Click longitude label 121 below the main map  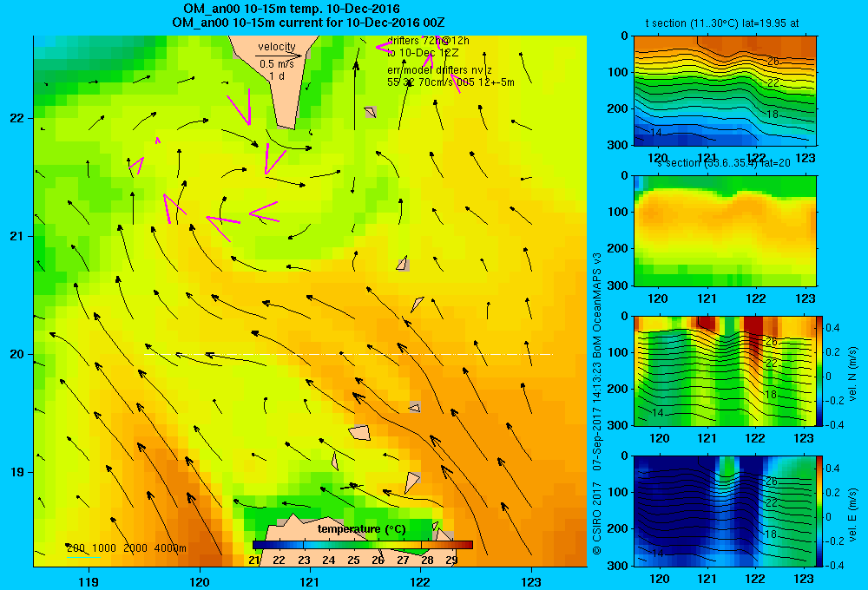[x=310, y=581]
